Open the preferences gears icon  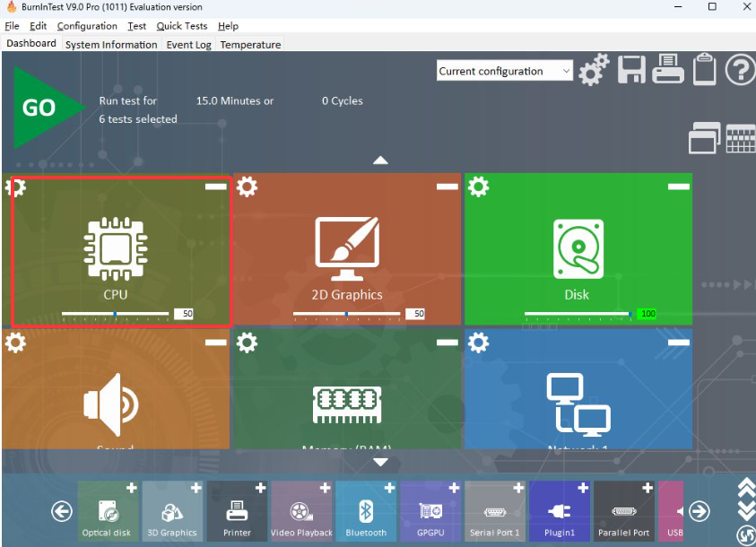click(x=593, y=71)
